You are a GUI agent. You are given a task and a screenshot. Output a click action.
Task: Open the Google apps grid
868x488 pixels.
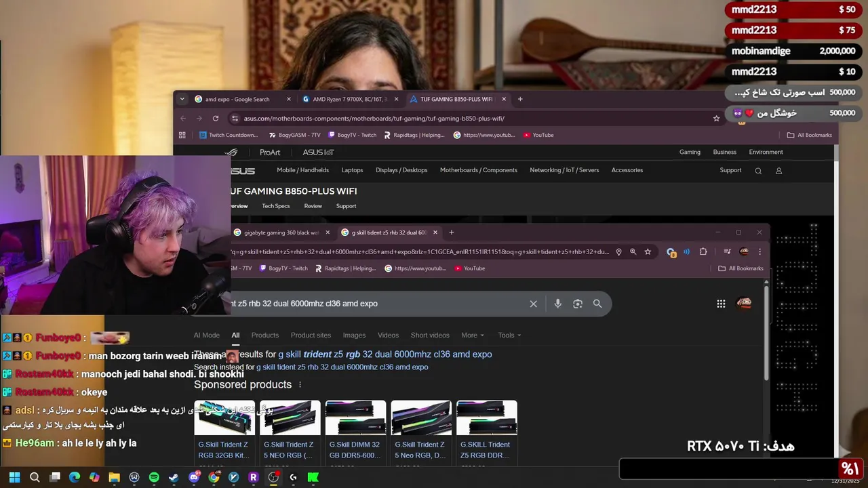coord(721,304)
